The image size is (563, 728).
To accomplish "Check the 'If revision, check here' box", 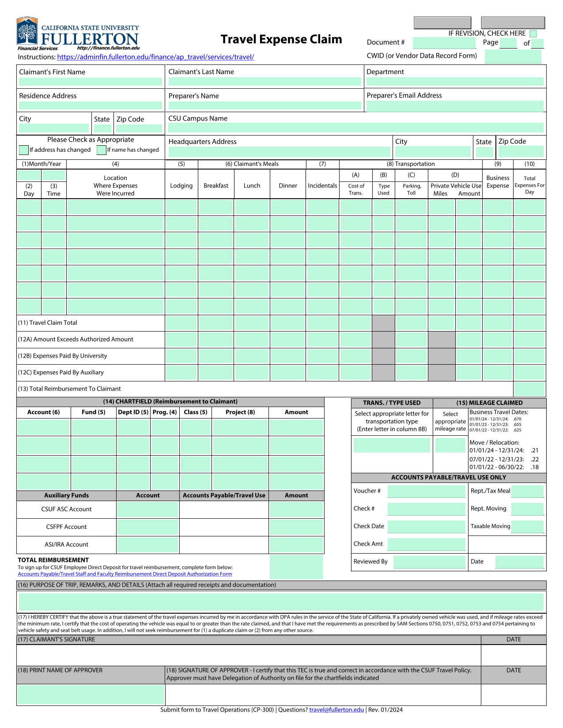I will pos(533,34).
